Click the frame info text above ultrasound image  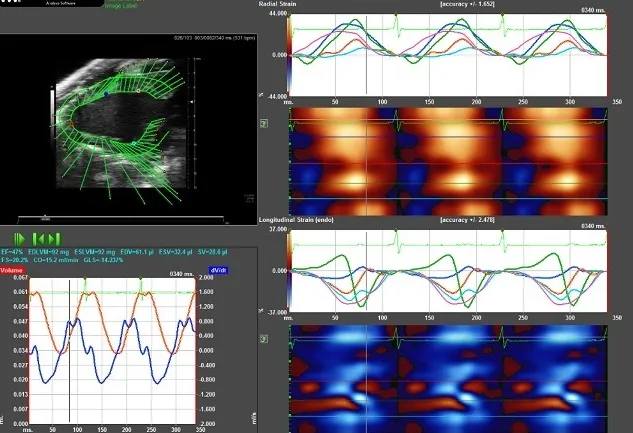pyautogui.click(x=214, y=38)
